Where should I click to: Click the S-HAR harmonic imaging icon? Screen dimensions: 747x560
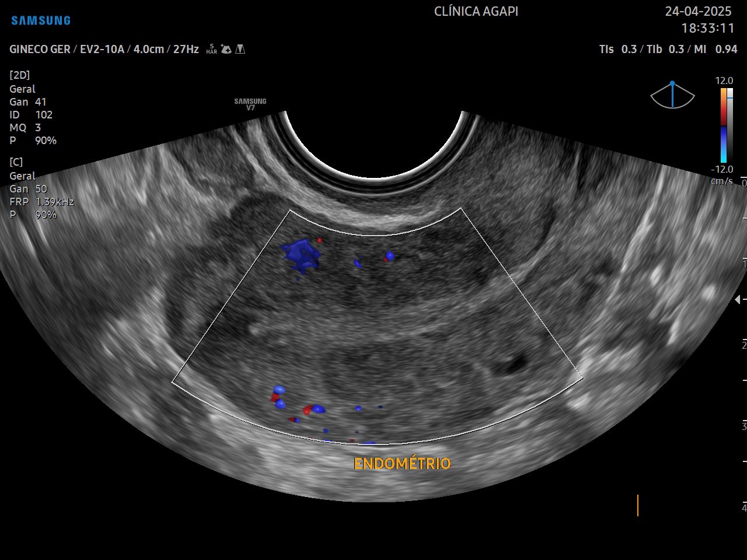tap(211, 50)
